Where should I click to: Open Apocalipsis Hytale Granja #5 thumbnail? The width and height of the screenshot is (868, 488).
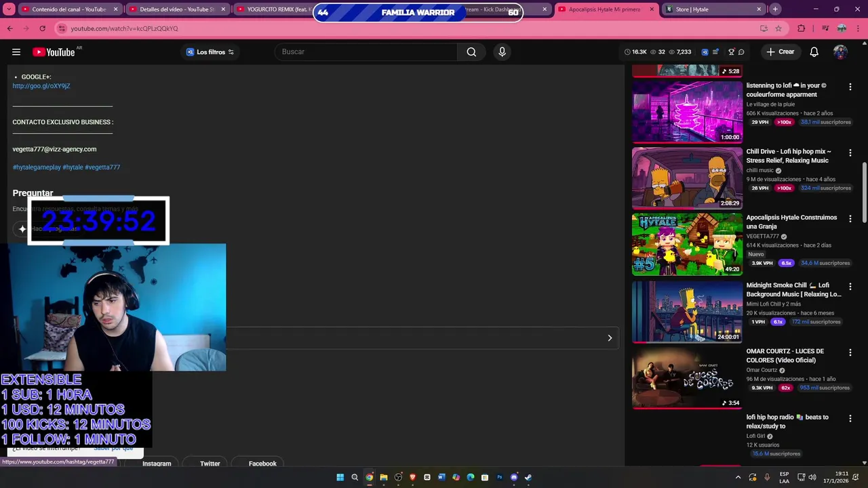point(687,244)
